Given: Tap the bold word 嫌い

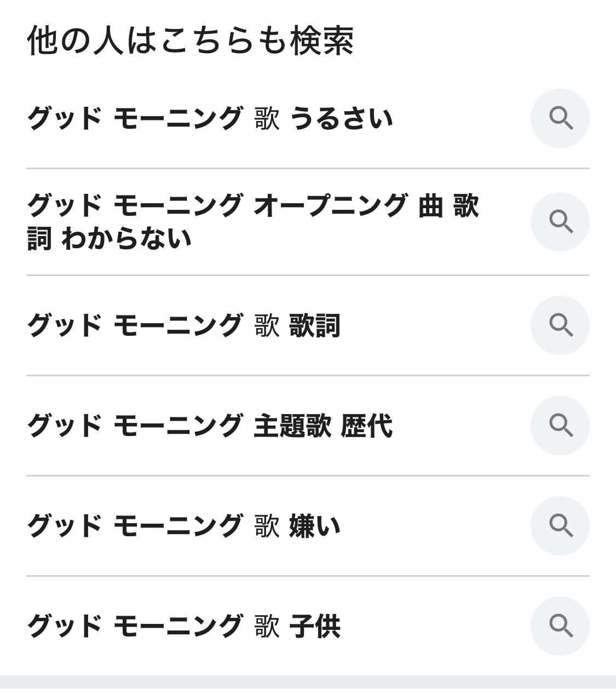Looking at the screenshot, I should pyautogui.click(x=315, y=526).
